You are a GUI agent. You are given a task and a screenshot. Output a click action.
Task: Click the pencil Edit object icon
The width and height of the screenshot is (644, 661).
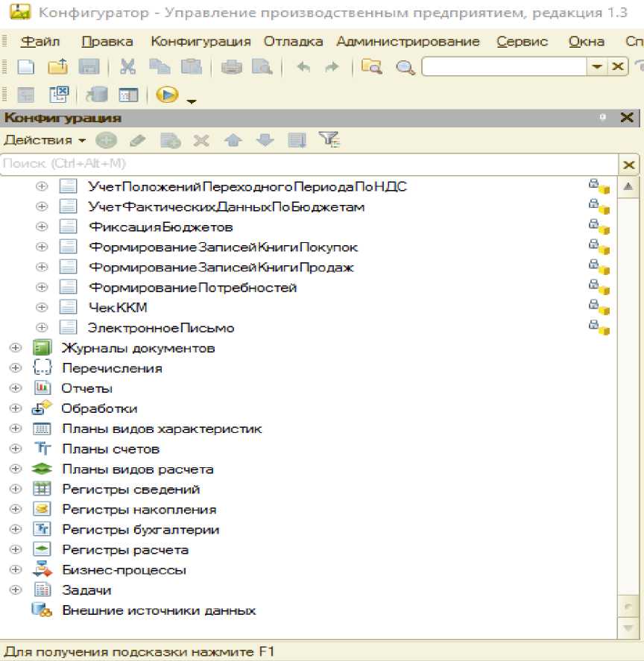pos(137,140)
